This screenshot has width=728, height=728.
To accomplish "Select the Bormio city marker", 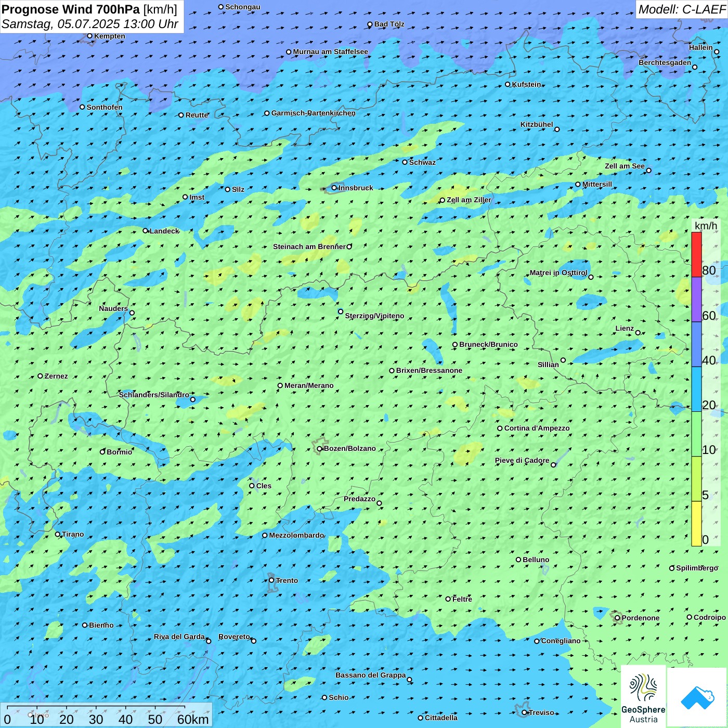I will [x=102, y=452].
